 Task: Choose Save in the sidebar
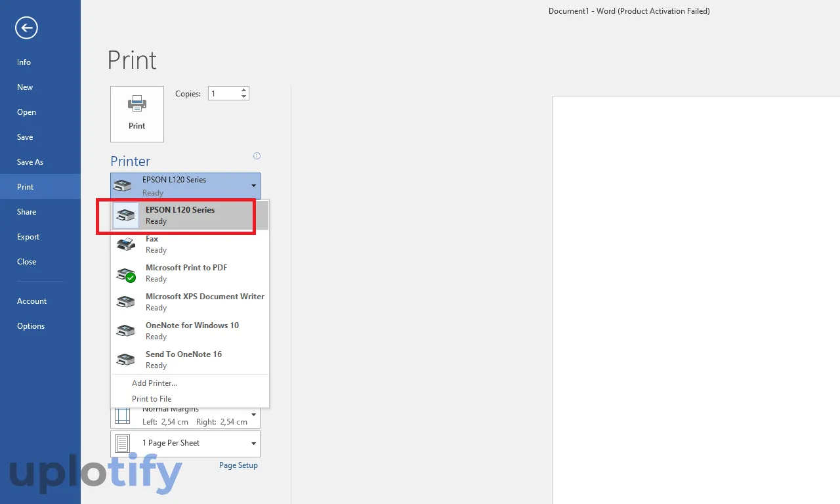[40, 137]
